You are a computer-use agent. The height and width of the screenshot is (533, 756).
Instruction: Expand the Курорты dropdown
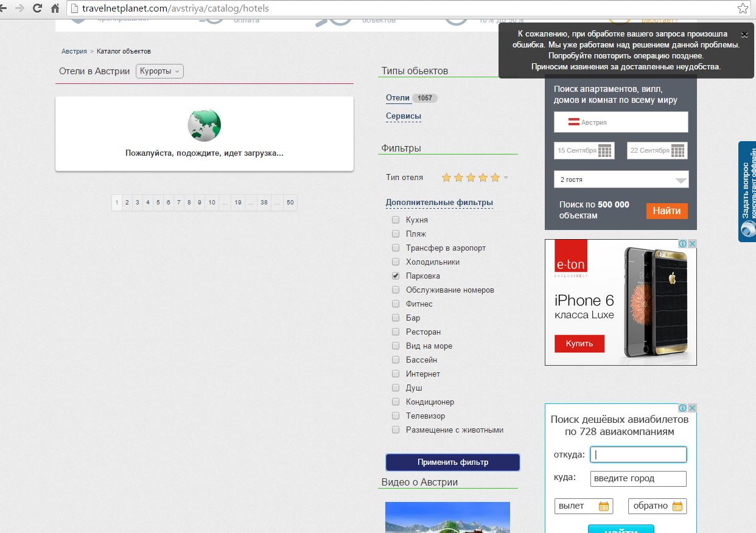coord(159,71)
